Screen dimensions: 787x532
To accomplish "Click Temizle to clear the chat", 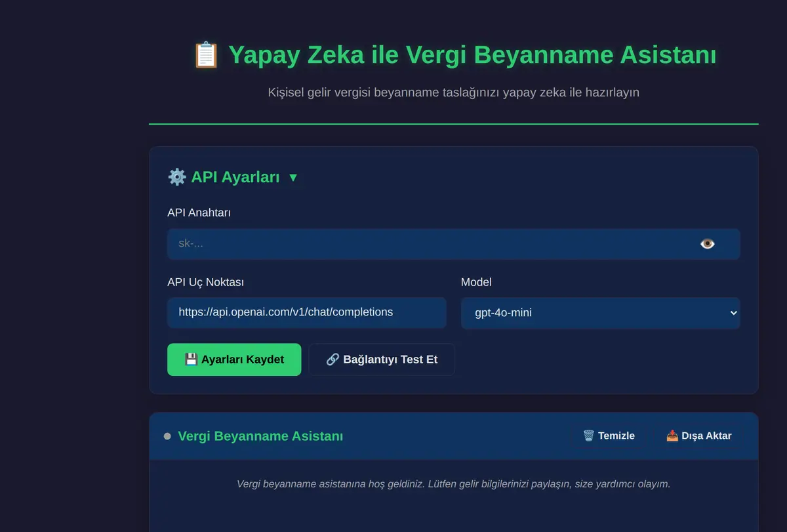I will pos(609,436).
